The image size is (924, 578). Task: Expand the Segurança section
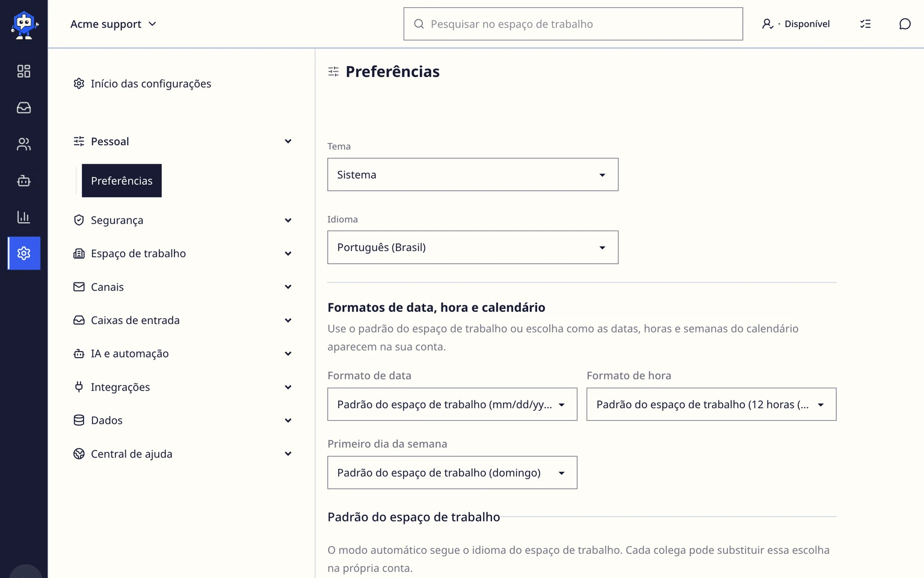[182, 220]
